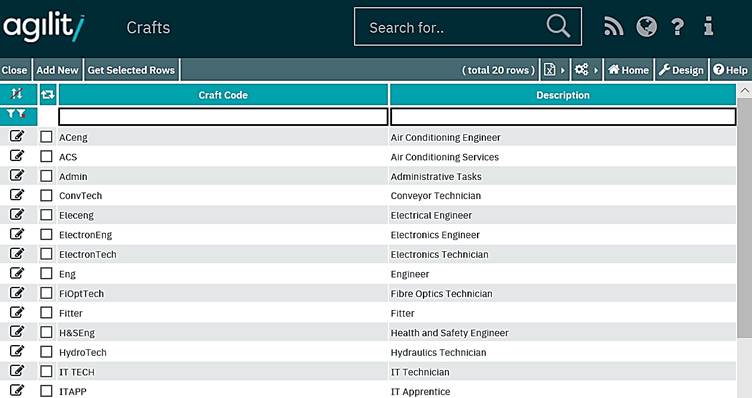Check the FiOptTech row checkbox
This screenshot has height=398, width=752.
click(47, 293)
